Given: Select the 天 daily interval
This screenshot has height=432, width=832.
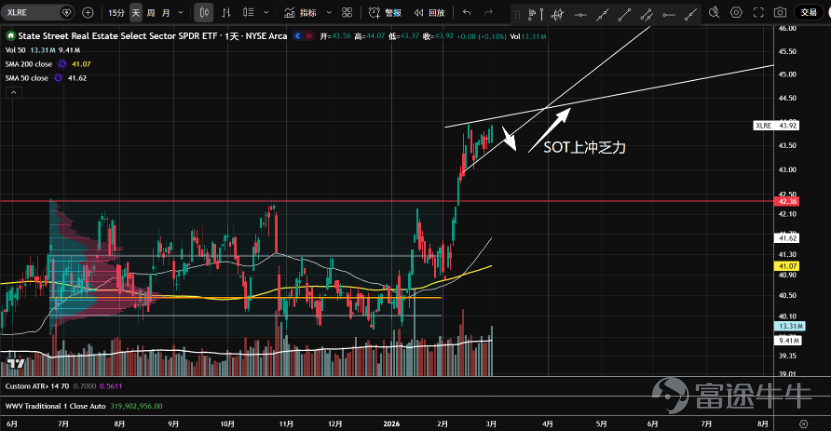Looking at the screenshot, I should 136,12.
